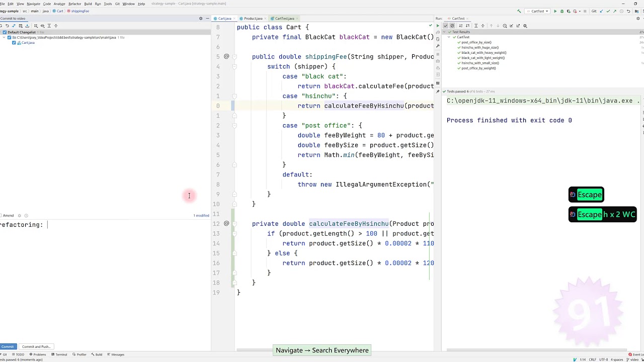Sort tests alphabetically in Run toolbar
The image size is (644, 362).
pyautogui.click(x=461, y=26)
